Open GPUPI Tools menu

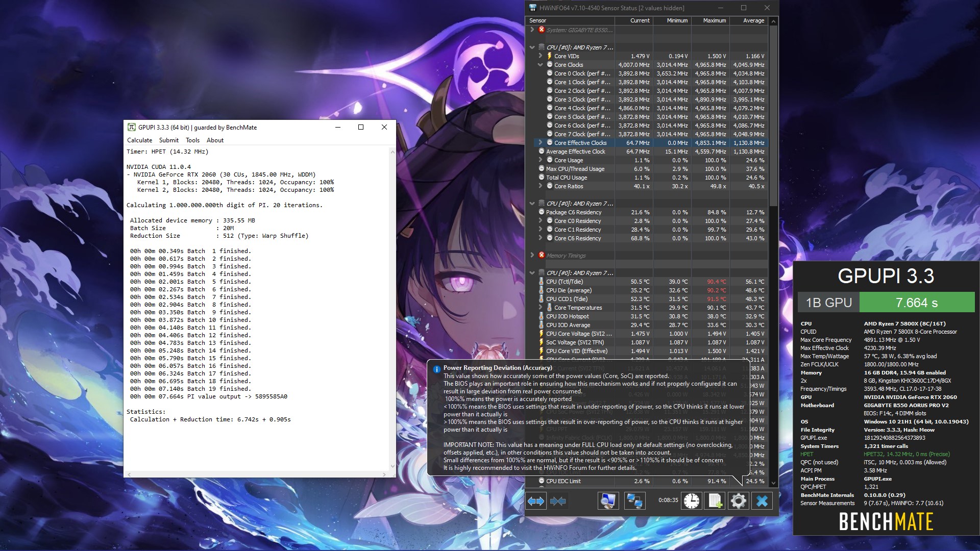pos(192,140)
